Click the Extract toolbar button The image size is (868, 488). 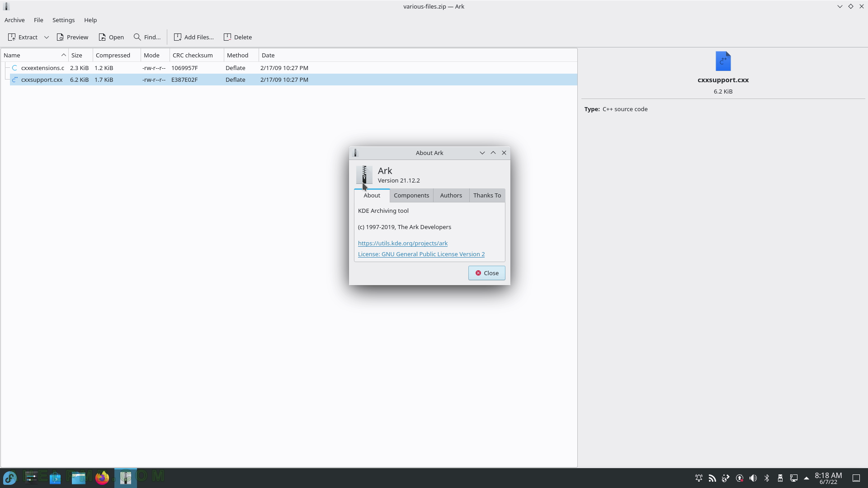pyautogui.click(x=23, y=37)
